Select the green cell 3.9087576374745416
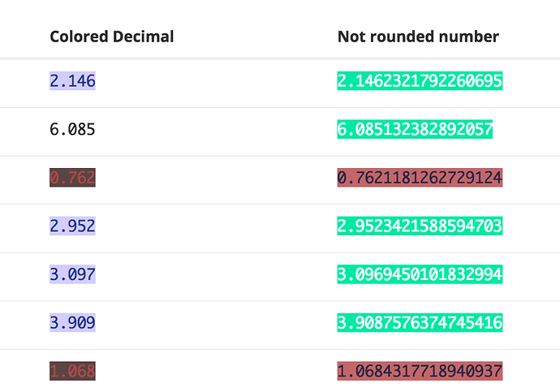Viewport: 560px width, 392px height. [x=420, y=322]
